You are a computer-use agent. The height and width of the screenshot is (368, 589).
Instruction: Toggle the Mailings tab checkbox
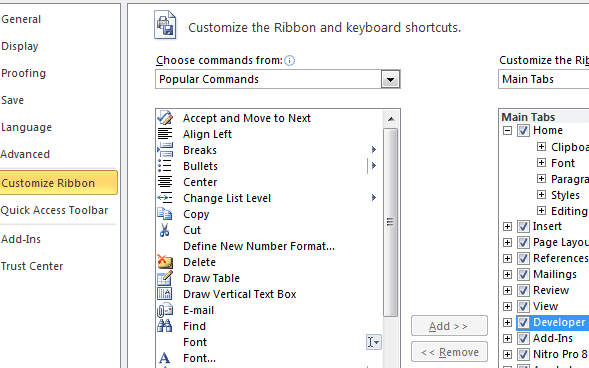point(523,274)
